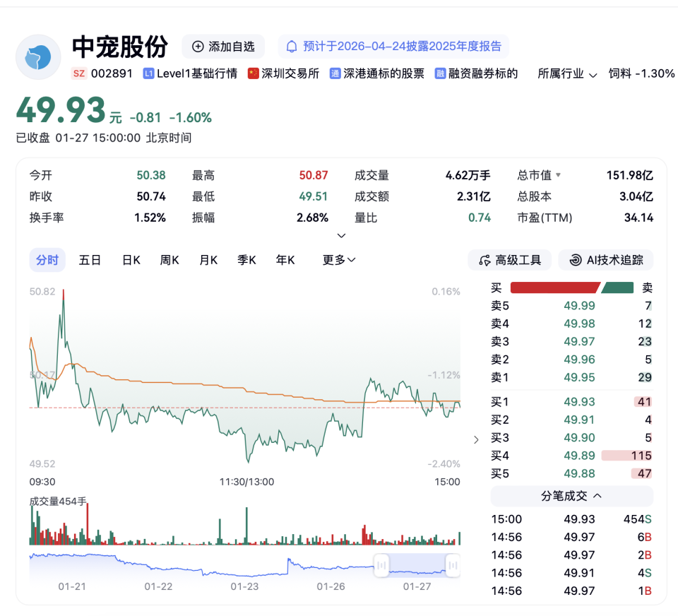Open the 高级工具 advanced tools panel
Viewport: 678px width, 616px height.
[x=509, y=260]
